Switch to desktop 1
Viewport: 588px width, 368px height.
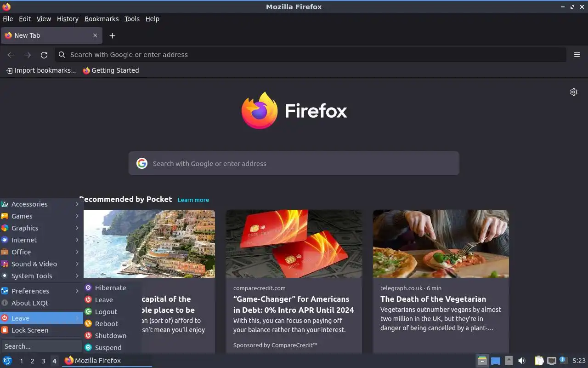(21, 361)
